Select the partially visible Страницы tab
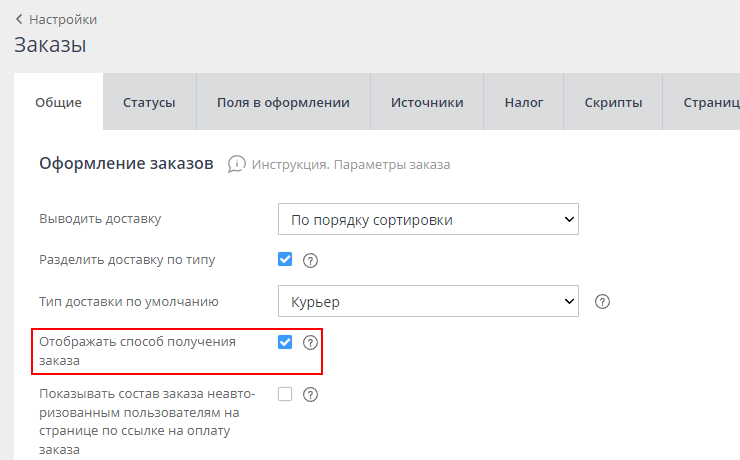This screenshot has height=460, width=740. pos(710,102)
